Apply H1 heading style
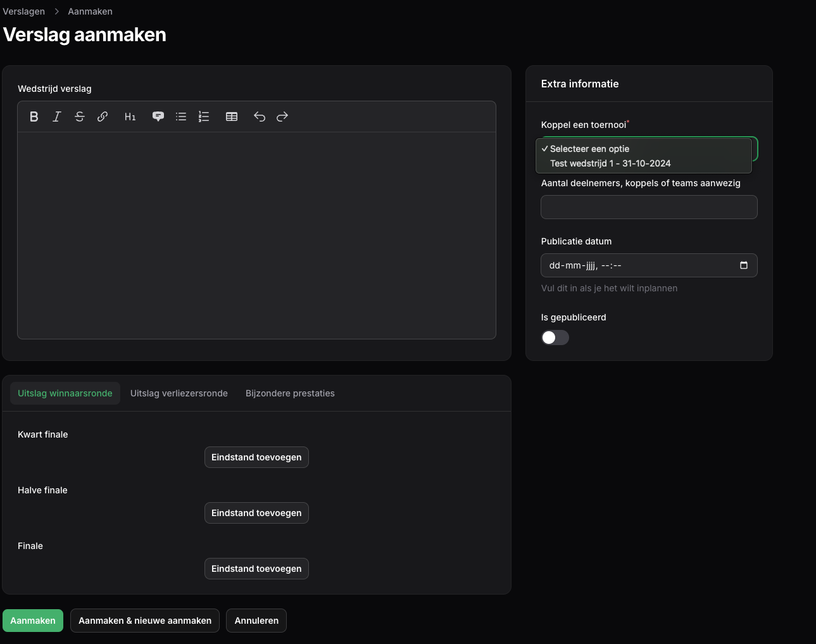The height and width of the screenshot is (644, 816). pyautogui.click(x=130, y=117)
